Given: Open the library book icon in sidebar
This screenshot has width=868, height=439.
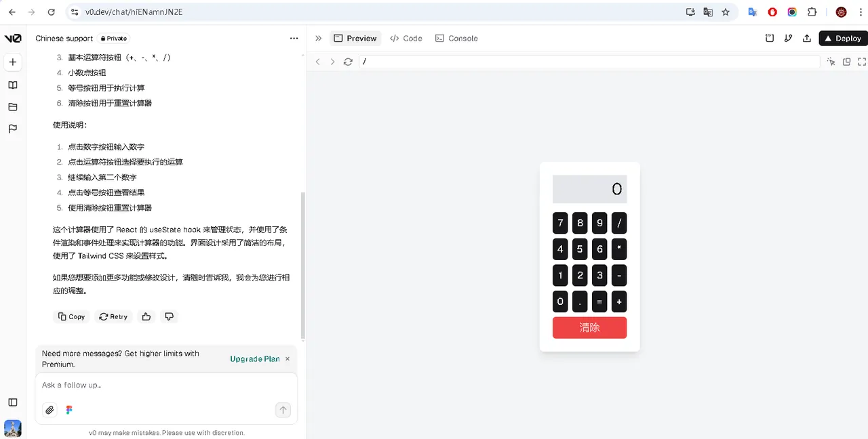Looking at the screenshot, I should [13, 85].
